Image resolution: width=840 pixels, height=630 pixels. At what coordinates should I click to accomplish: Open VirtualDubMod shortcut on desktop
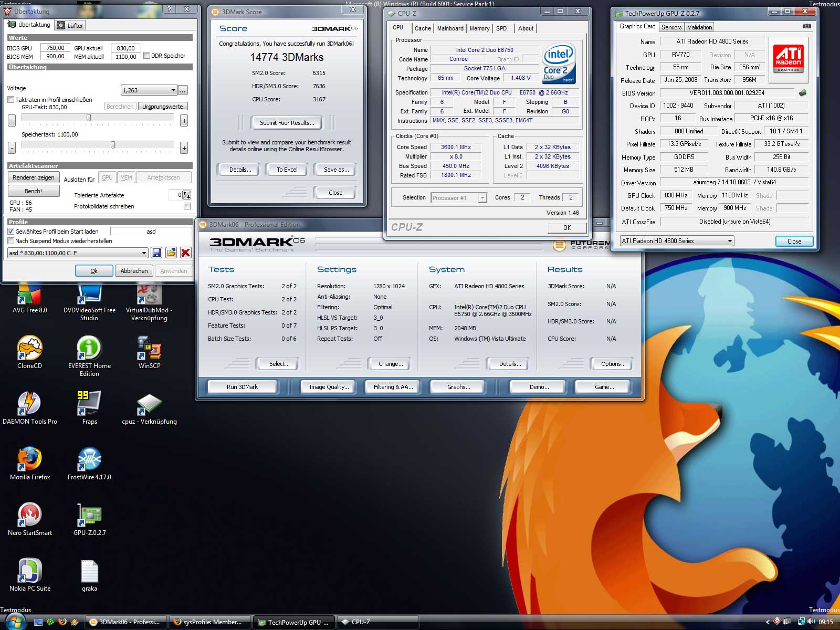(149, 302)
